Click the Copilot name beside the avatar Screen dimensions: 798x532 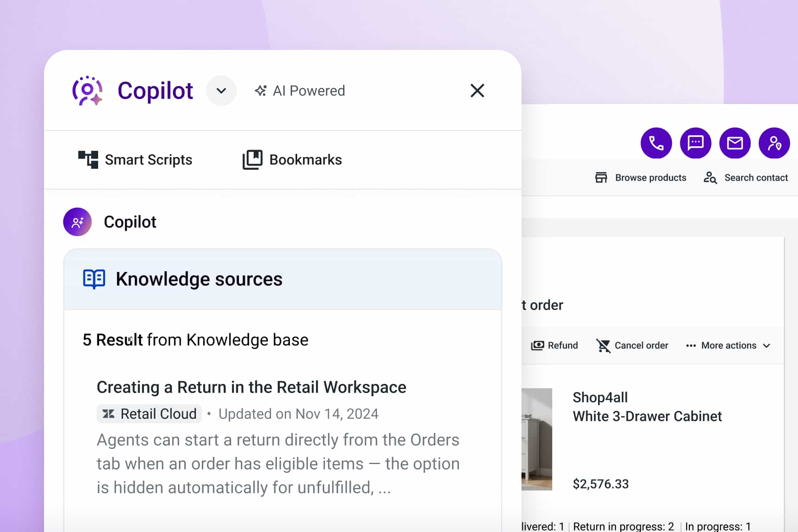[130, 222]
